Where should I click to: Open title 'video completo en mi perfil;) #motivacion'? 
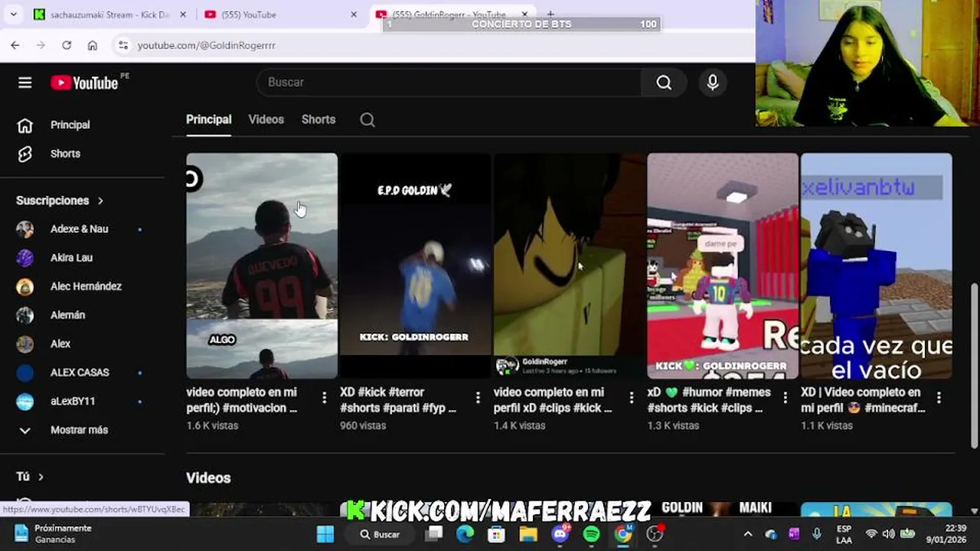tap(243, 400)
